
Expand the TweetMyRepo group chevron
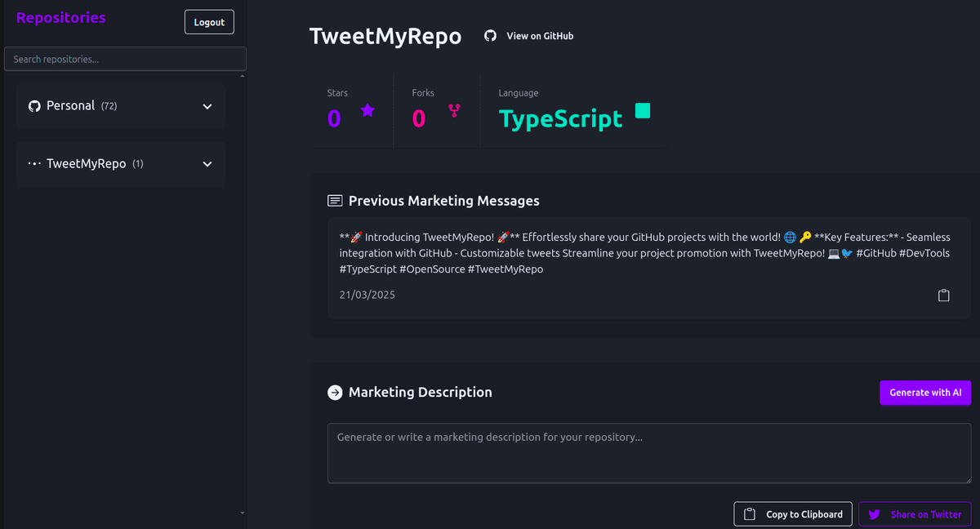pyautogui.click(x=207, y=164)
